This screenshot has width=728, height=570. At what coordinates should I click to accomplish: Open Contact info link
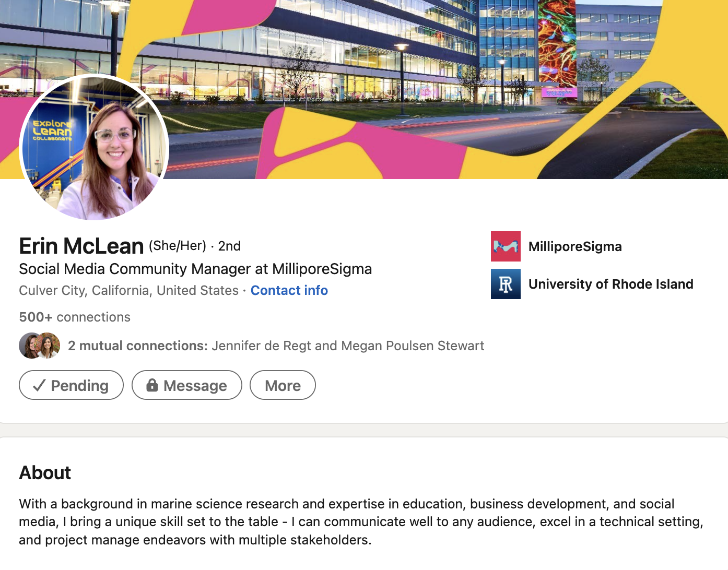coord(289,290)
